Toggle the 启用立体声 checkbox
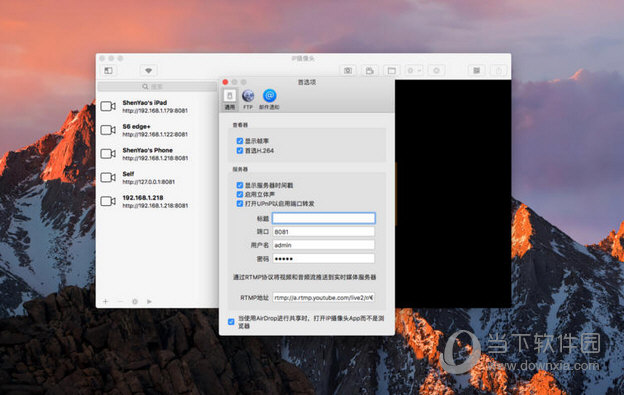Viewport: 624px width, 395px height. [240, 194]
